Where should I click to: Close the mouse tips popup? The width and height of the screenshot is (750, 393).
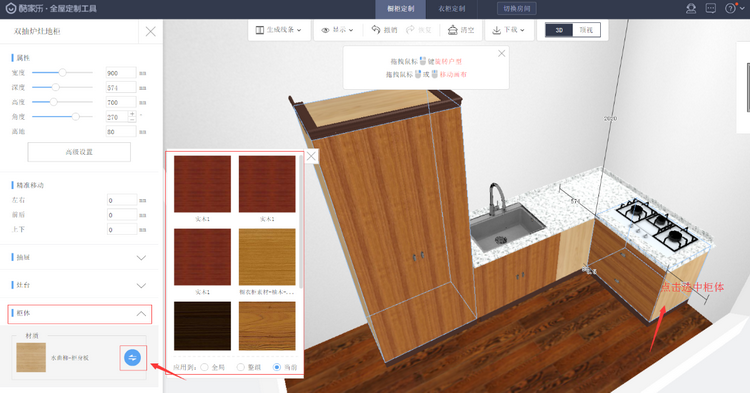[x=501, y=54]
